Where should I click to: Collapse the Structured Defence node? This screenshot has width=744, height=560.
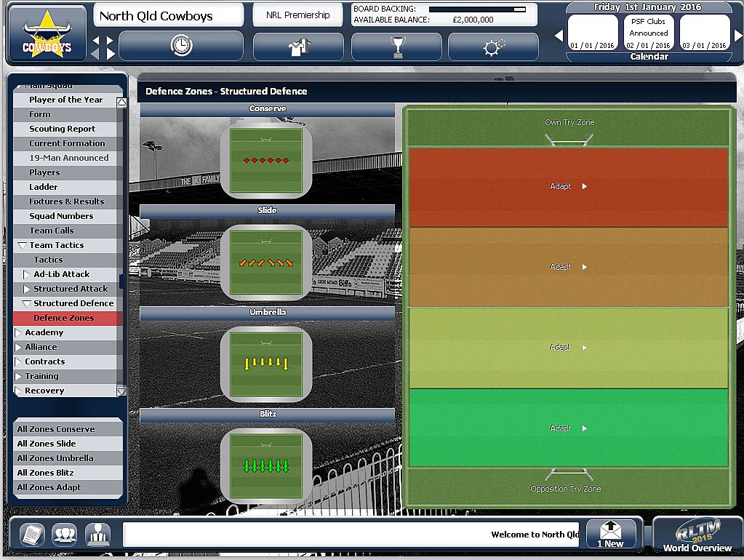pos(27,303)
